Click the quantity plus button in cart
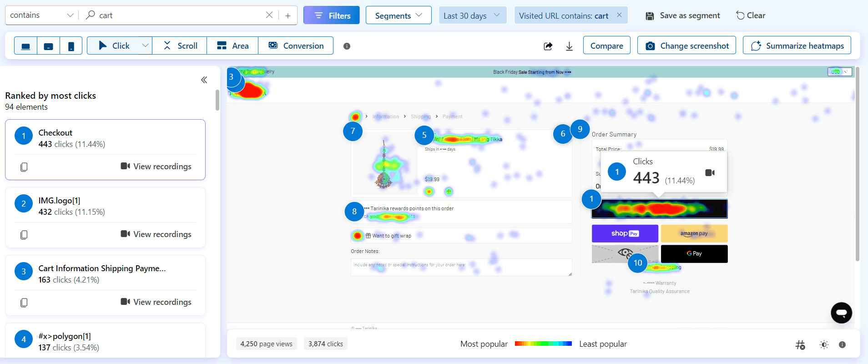868x364 pixels. tap(449, 192)
